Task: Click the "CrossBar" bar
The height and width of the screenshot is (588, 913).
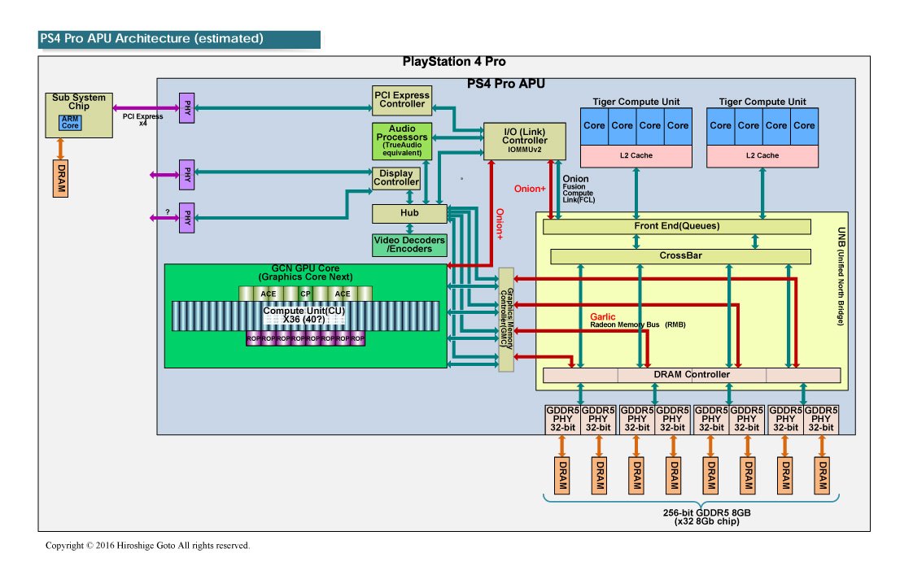Action: 680,256
